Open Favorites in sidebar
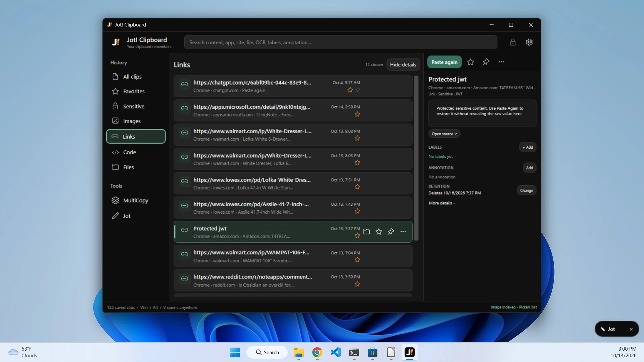The height and width of the screenshot is (362, 644). [136, 91]
